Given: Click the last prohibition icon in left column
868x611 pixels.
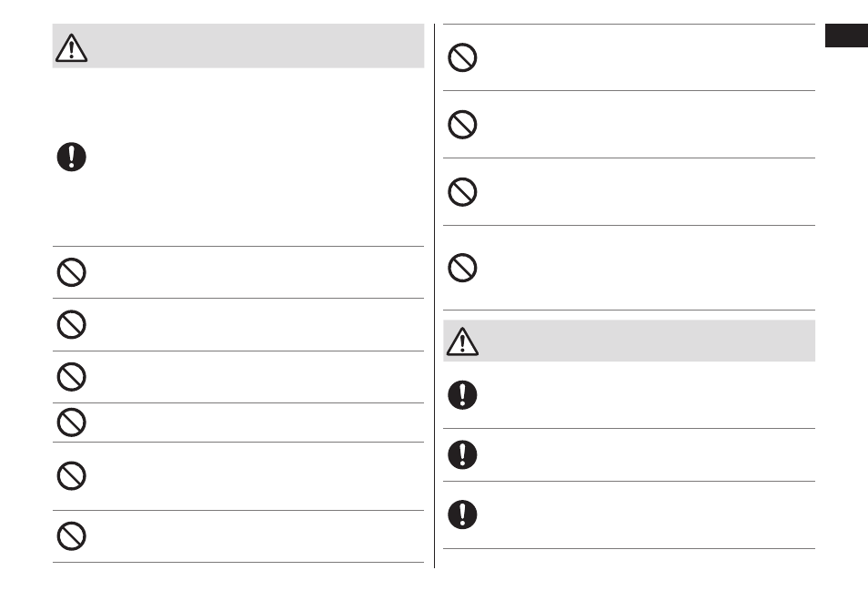Looking at the screenshot, I should 71,535.
